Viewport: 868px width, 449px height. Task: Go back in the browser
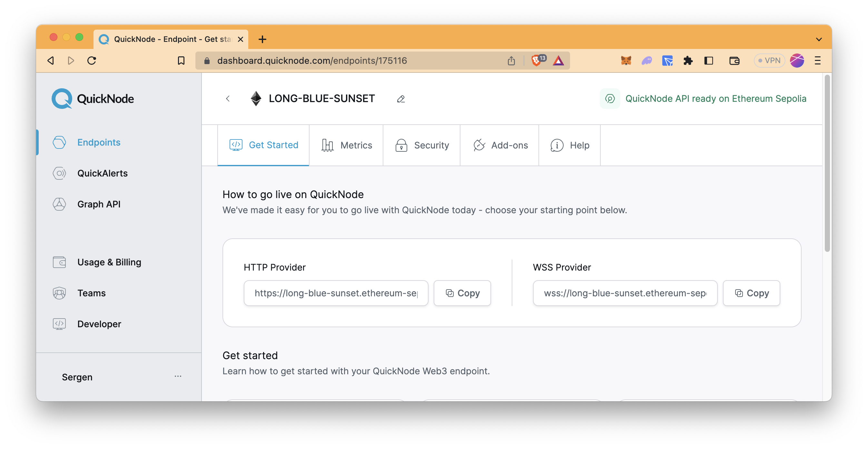(51, 61)
